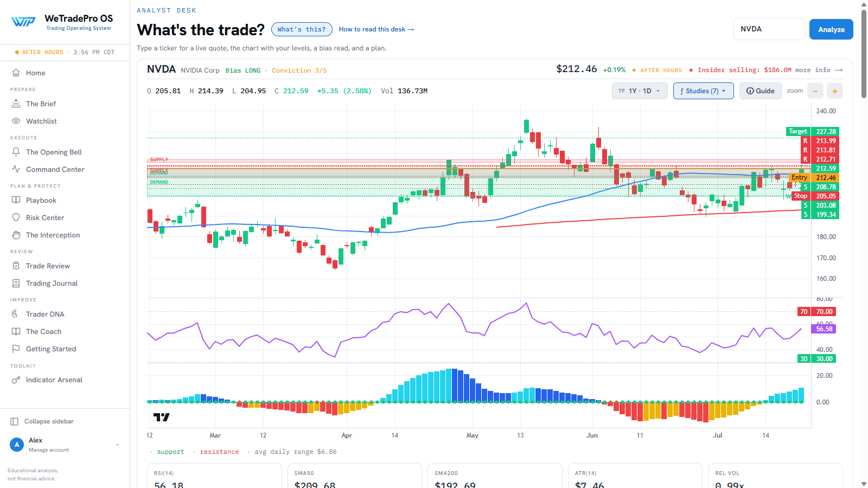The height and width of the screenshot is (488, 868).
Task: Click the Indicator Arsenal icon
Action: 16,380
